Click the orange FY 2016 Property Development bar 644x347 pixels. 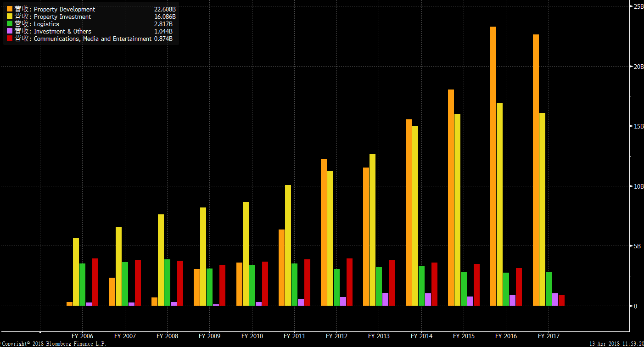pyautogui.click(x=493, y=166)
